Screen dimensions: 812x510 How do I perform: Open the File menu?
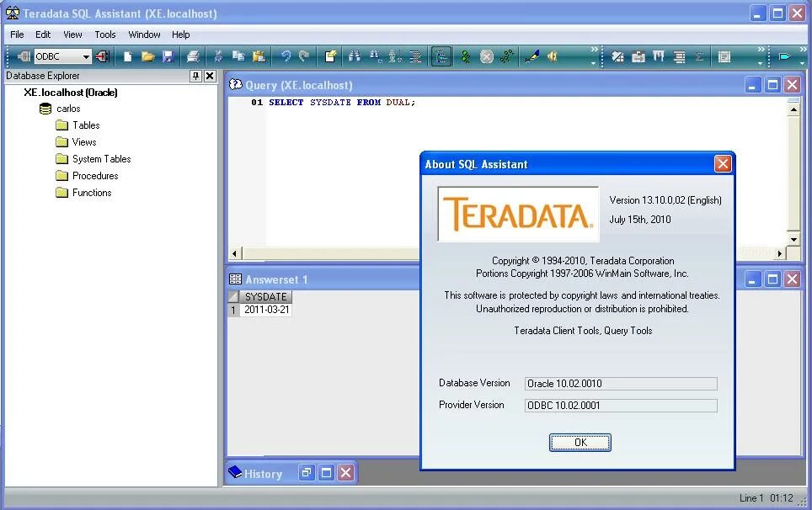17,35
